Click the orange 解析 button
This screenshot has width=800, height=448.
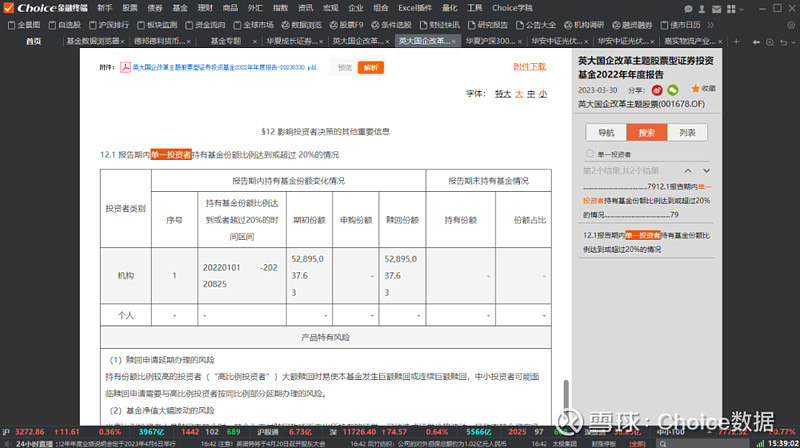371,67
